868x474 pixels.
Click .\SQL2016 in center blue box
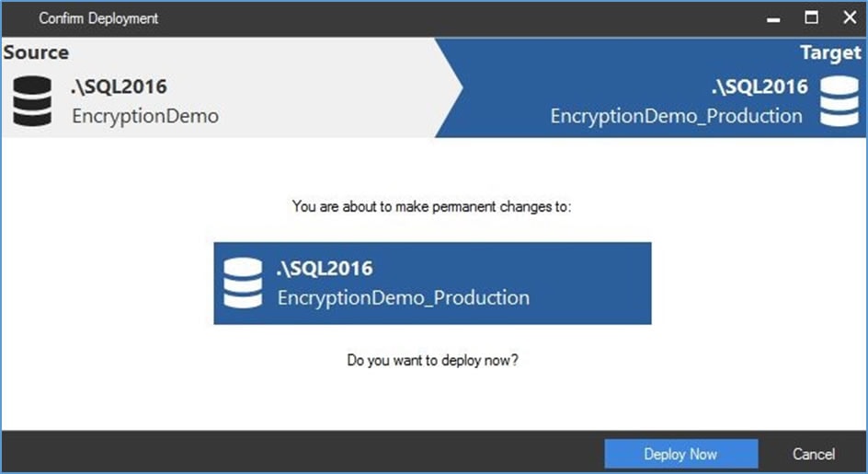[325, 269]
